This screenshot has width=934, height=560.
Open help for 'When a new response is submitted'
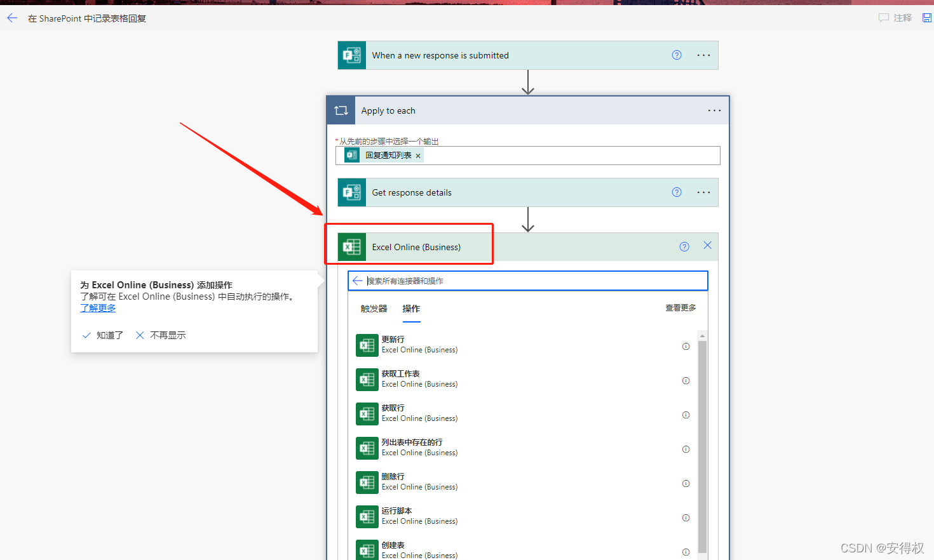677,55
